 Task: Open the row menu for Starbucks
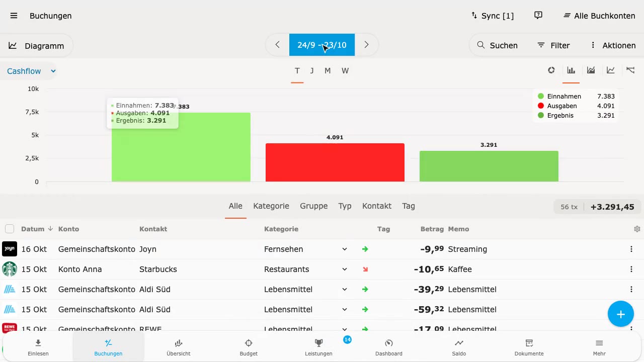click(x=631, y=269)
